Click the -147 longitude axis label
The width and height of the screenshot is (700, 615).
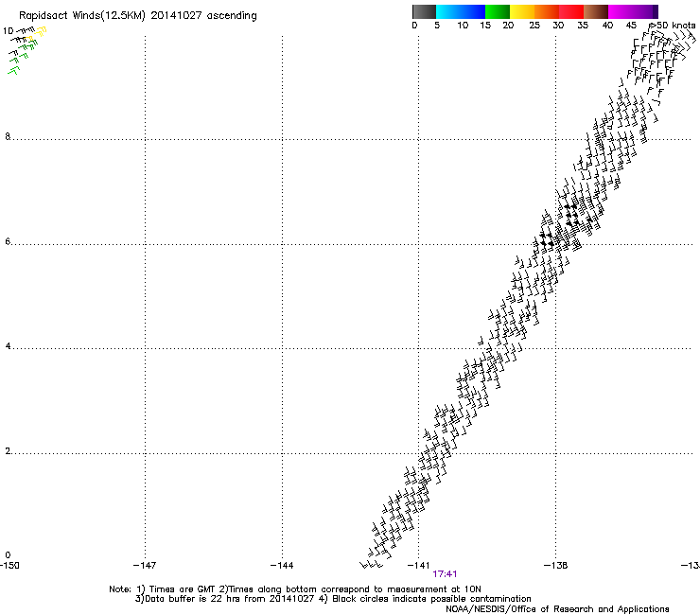point(145,566)
